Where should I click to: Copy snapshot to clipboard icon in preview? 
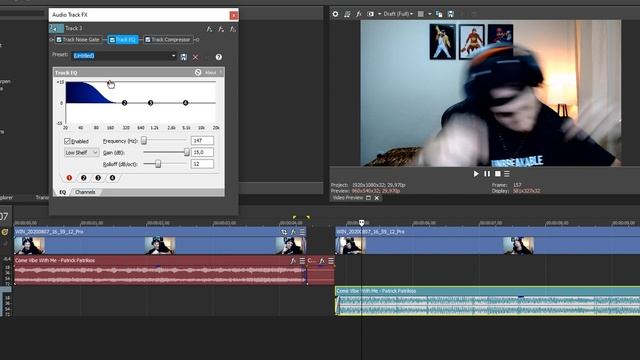439,14
